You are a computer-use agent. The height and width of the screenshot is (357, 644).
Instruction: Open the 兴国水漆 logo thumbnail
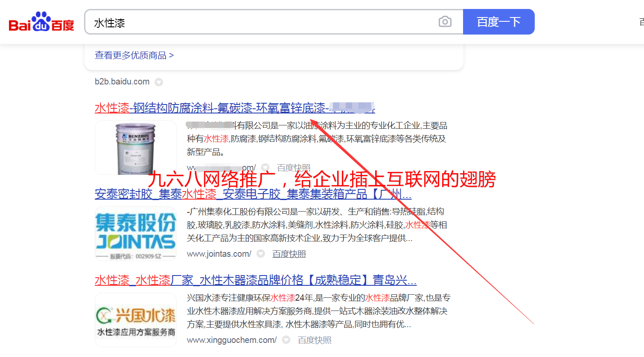point(136,320)
